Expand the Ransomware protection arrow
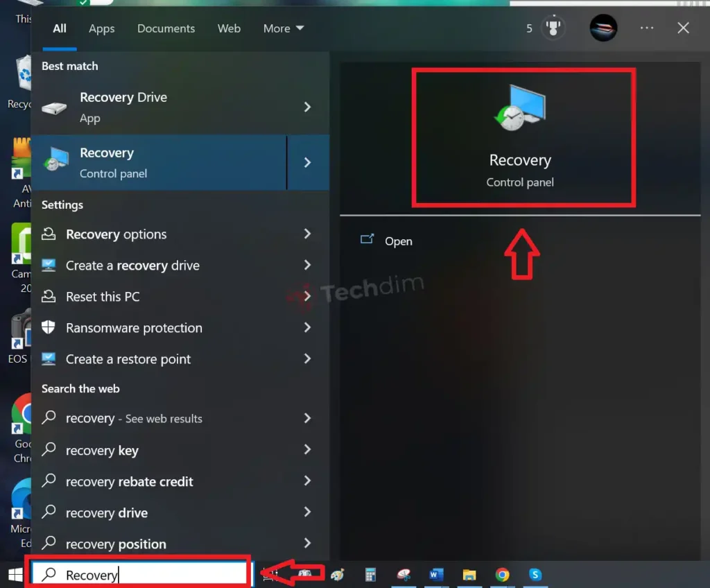This screenshot has width=710, height=588. [307, 328]
